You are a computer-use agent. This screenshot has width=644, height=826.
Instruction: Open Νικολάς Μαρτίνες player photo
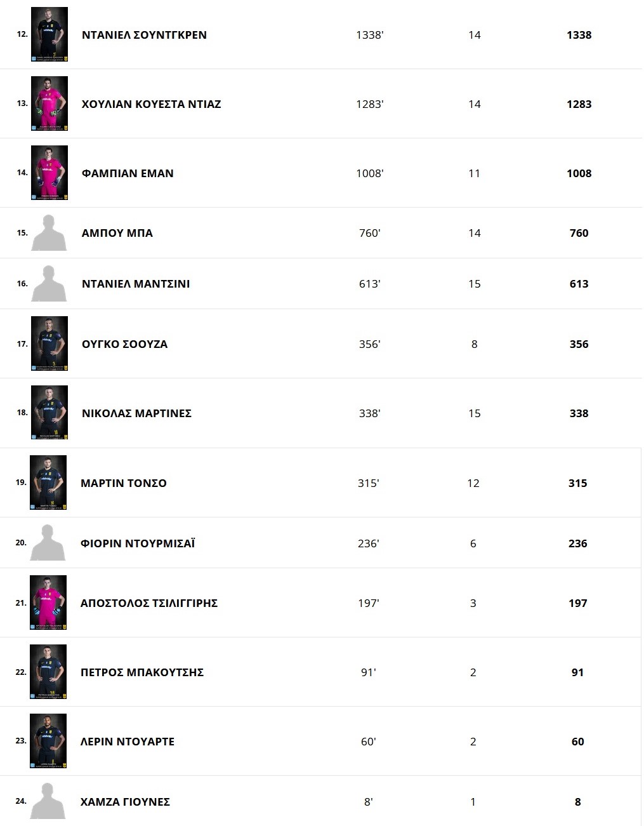[49, 413]
